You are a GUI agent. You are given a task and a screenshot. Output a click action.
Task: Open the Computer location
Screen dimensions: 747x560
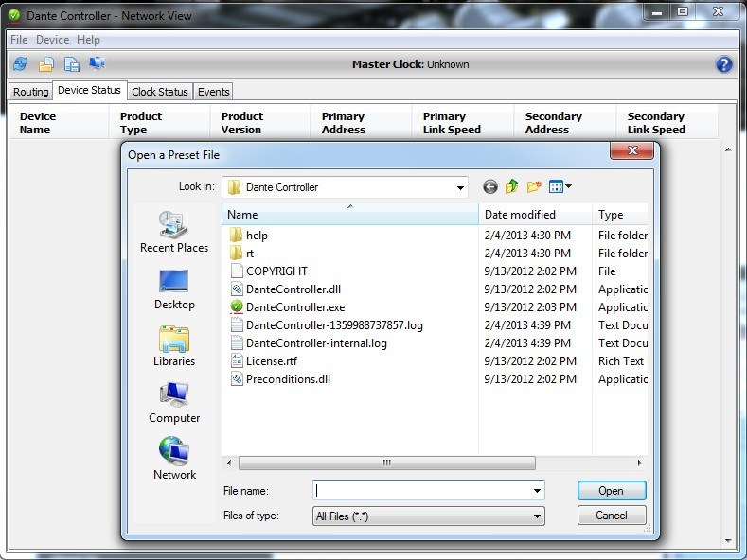tap(174, 403)
